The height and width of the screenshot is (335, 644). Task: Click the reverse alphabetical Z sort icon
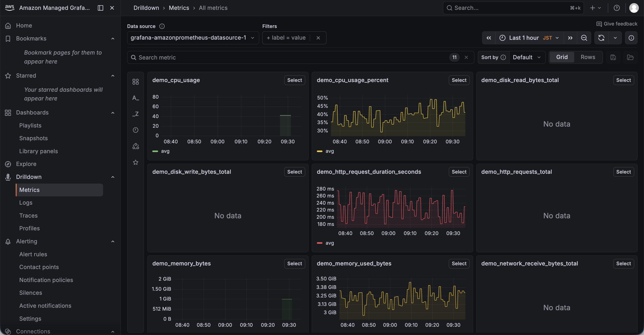point(136,114)
